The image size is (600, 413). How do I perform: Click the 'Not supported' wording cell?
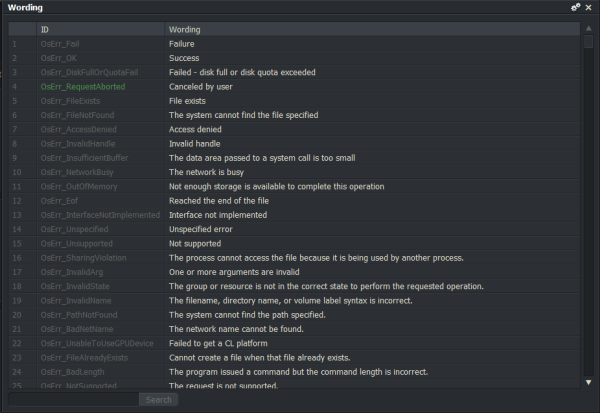click(194, 243)
